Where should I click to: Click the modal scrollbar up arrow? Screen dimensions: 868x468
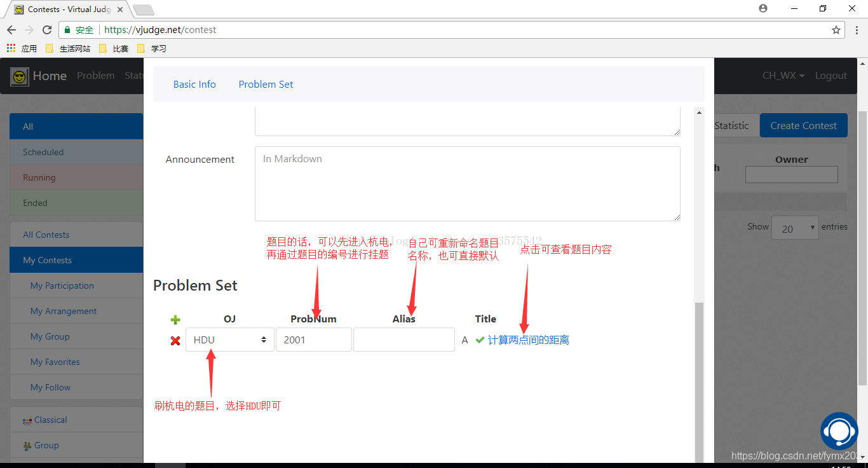pyautogui.click(x=700, y=113)
